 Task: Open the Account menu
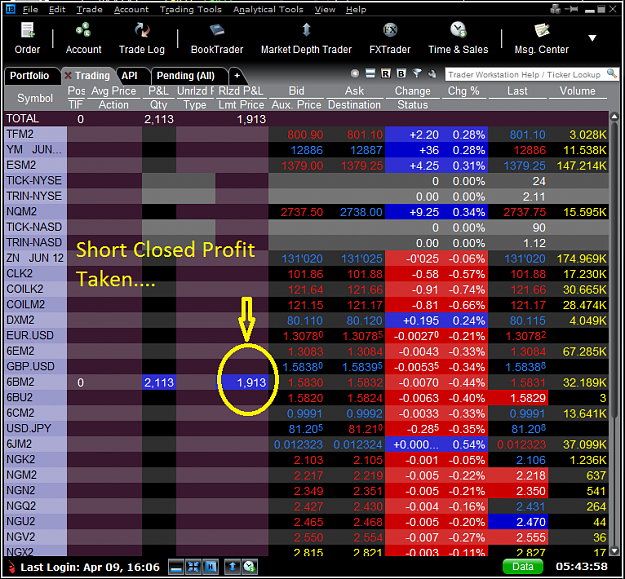point(131,9)
